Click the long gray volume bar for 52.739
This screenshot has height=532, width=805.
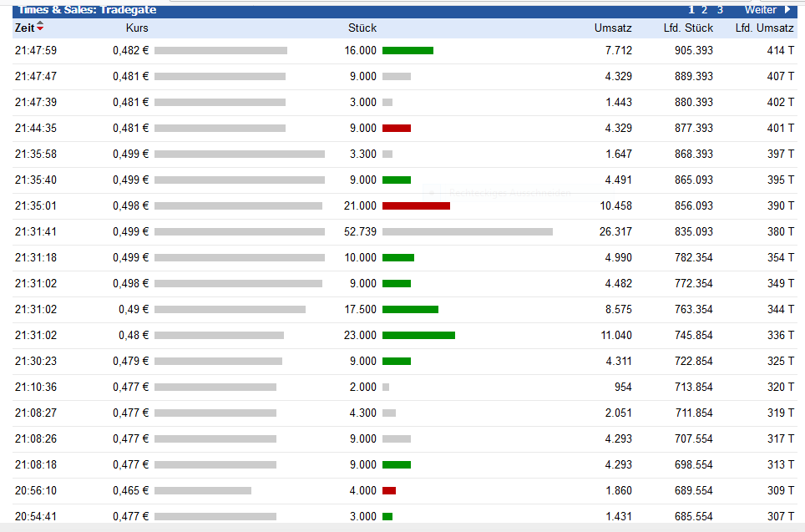467,231
